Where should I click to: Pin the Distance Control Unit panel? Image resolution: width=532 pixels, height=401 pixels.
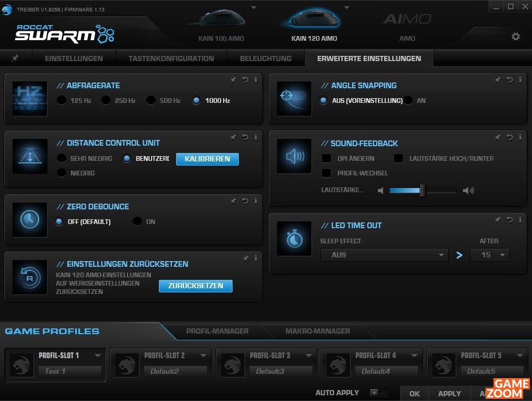pyautogui.click(x=234, y=137)
